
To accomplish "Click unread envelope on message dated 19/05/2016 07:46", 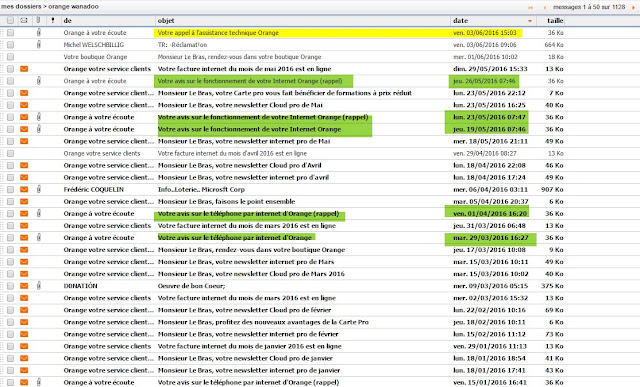I will click(x=24, y=129).
